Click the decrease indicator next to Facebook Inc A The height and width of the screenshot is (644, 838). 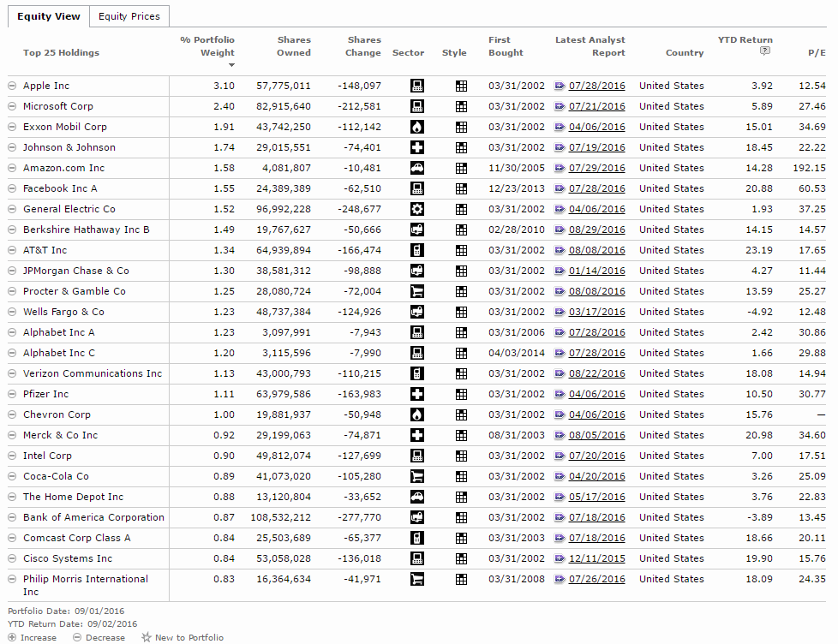point(12,188)
